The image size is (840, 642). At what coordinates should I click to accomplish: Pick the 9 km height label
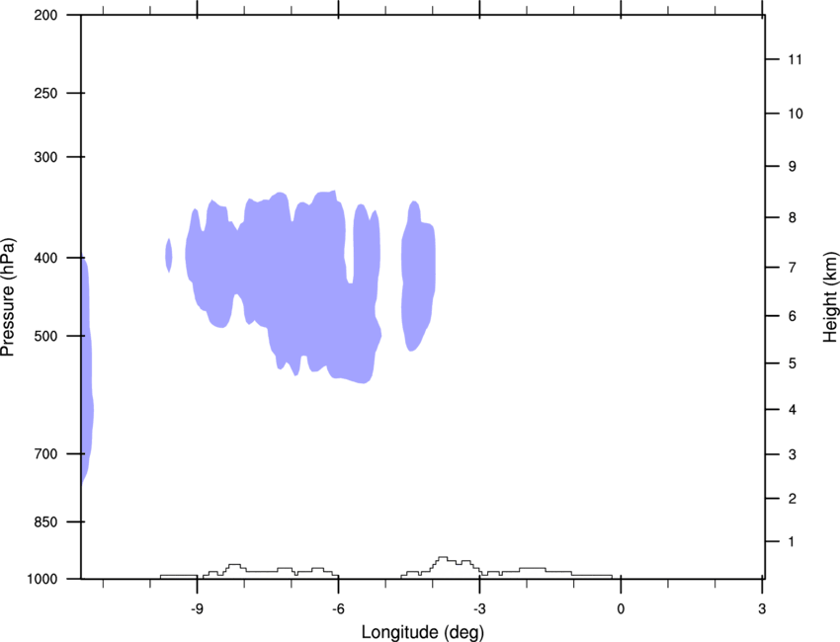tap(793, 167)
